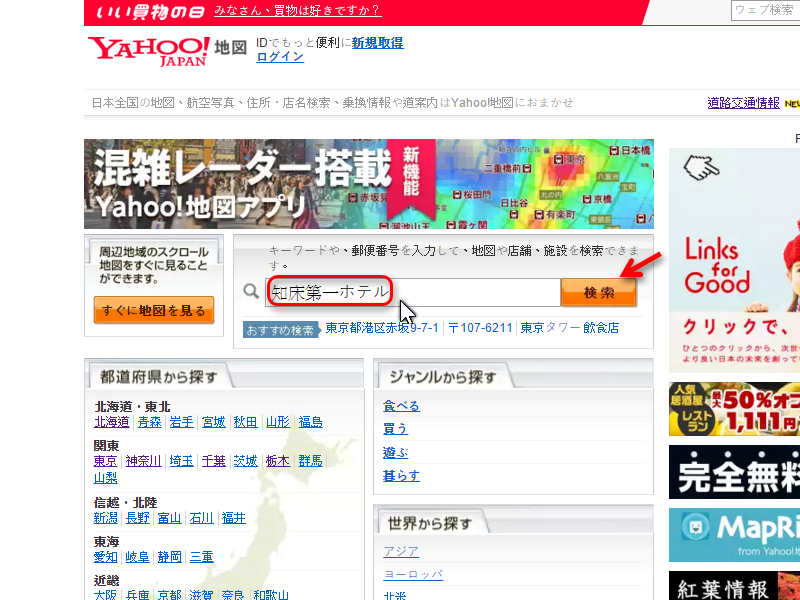Viewport: 800px width, 600px height.
Task: Choose 群馬 prefecture link
Action: (311, 461)
